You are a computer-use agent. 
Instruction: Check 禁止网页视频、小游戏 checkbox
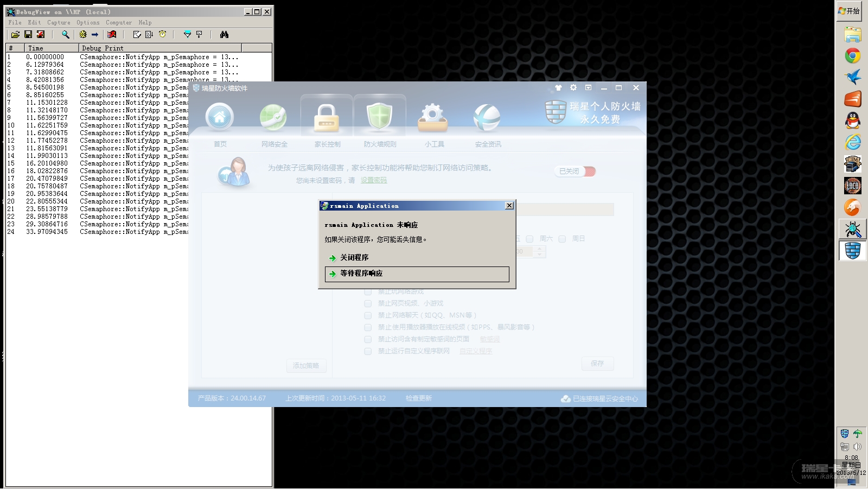(368, 303)
